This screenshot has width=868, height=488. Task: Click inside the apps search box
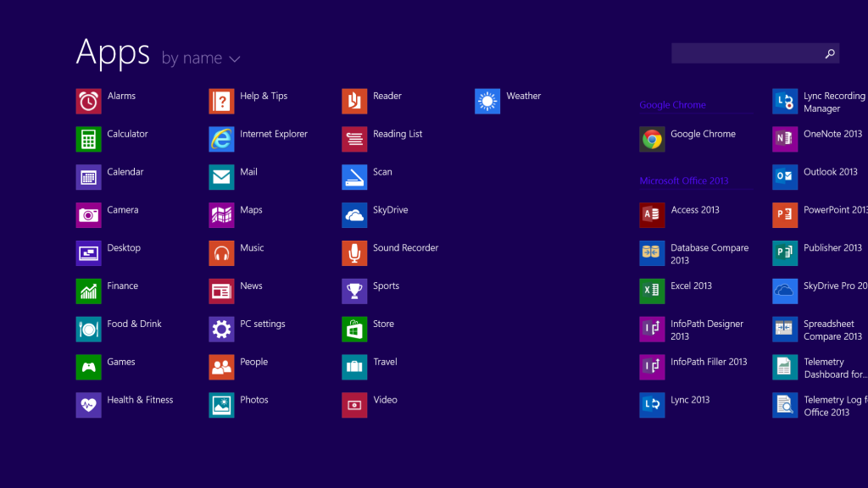746,53
